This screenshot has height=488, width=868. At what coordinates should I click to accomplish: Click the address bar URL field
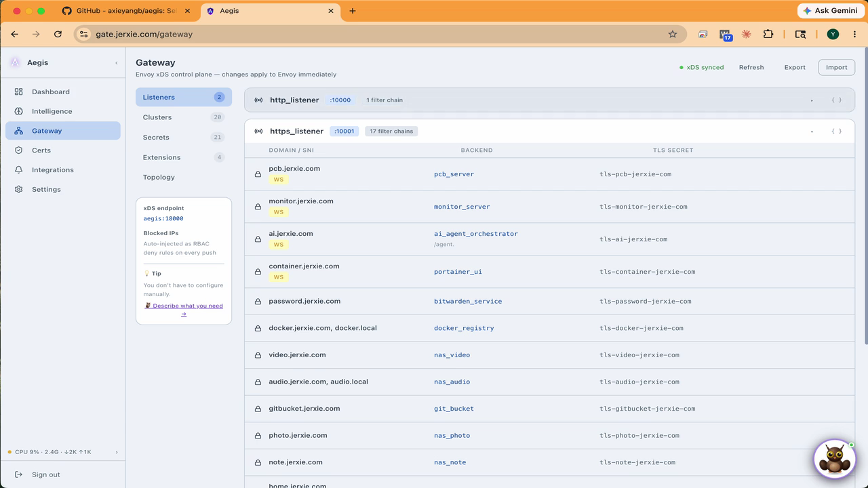click(380, 34)
